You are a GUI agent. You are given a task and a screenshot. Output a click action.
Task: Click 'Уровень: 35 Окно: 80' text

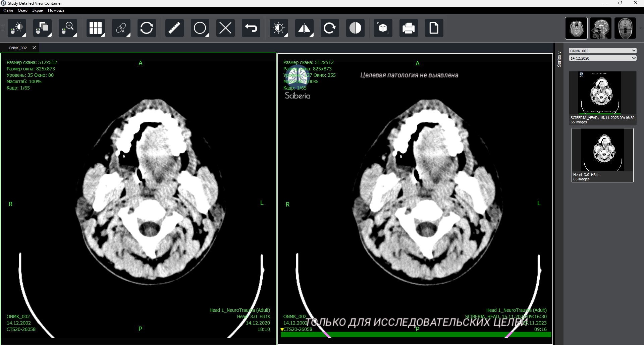coord(30,75)
